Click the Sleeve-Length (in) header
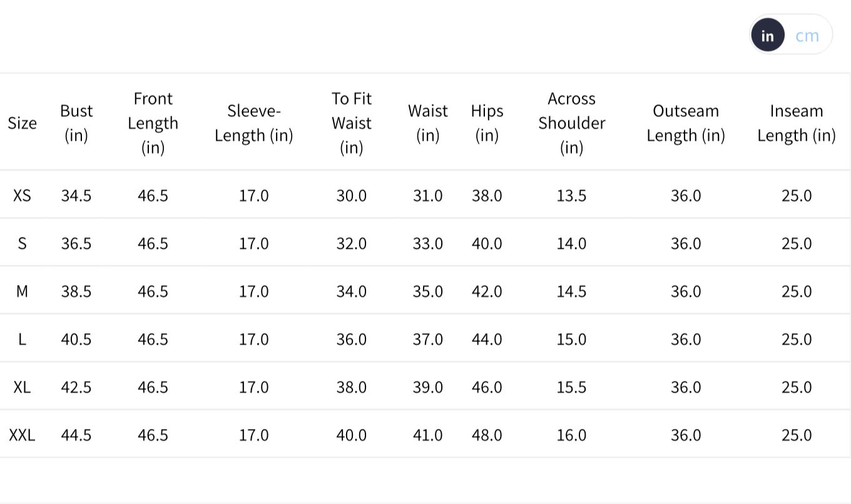 click(253, 123)
